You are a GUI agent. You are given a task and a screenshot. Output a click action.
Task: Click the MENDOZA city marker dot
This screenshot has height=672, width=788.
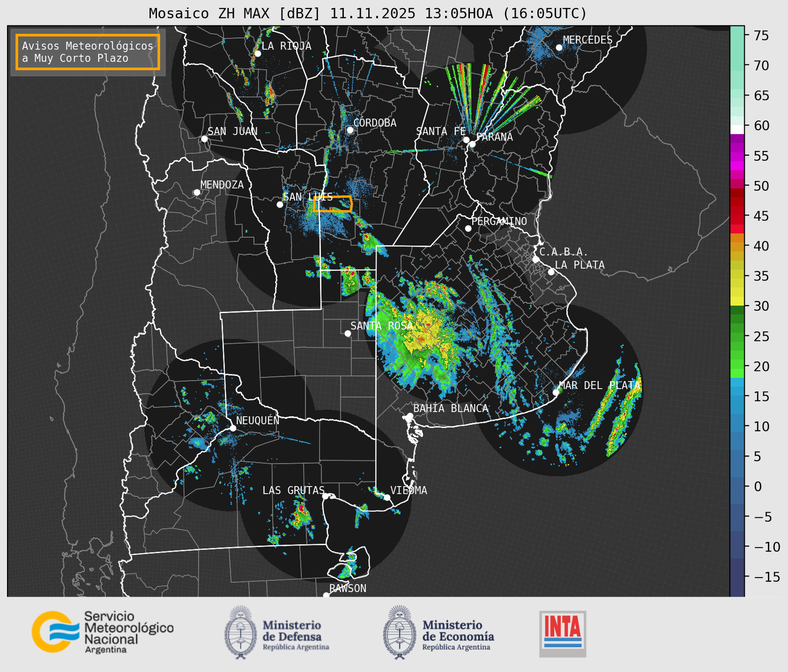[x=197, y=193]
